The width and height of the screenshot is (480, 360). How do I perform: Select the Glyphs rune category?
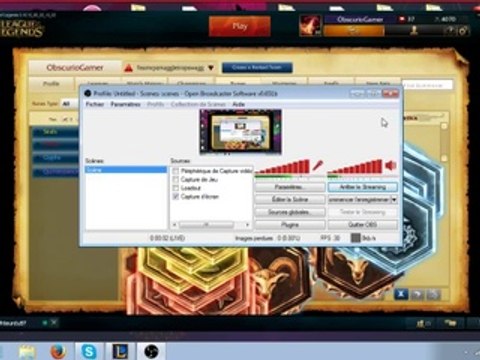click(x=55, y=157)
